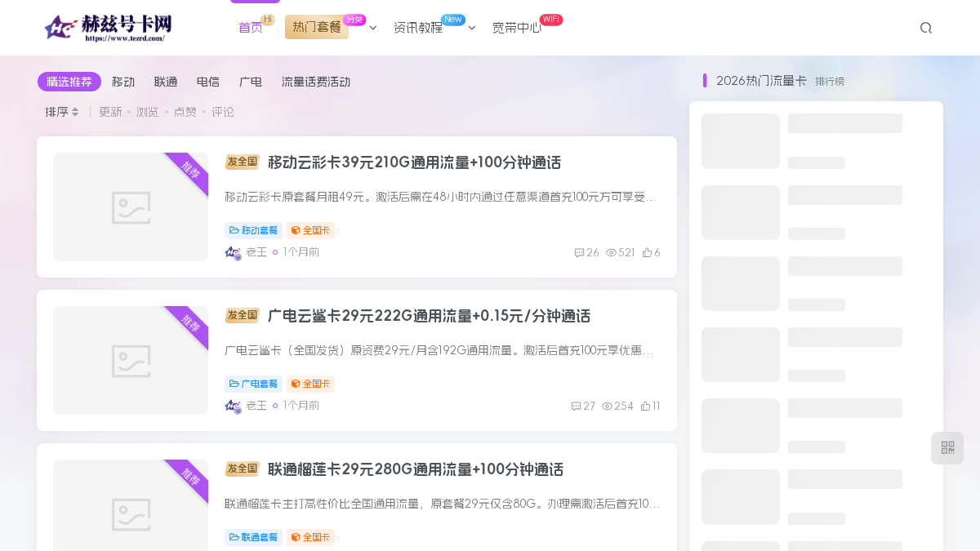Select the 广电 category tab
Viewport: 980px width, 551px height.
251,82
